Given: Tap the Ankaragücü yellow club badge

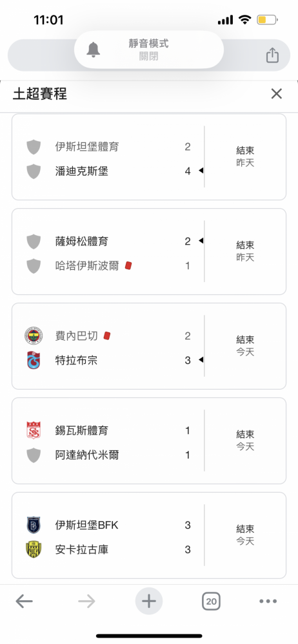Looking at the screenshot, I should [34, 549].
